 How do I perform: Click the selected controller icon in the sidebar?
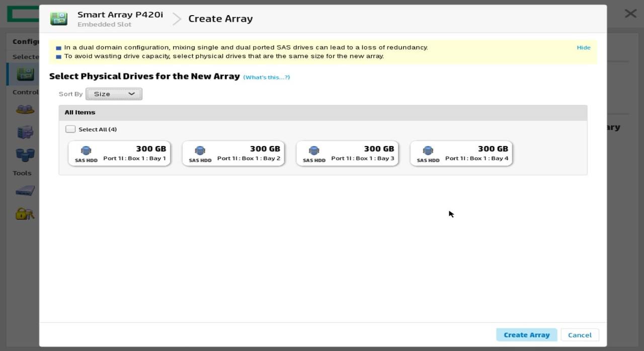(25, 74)
